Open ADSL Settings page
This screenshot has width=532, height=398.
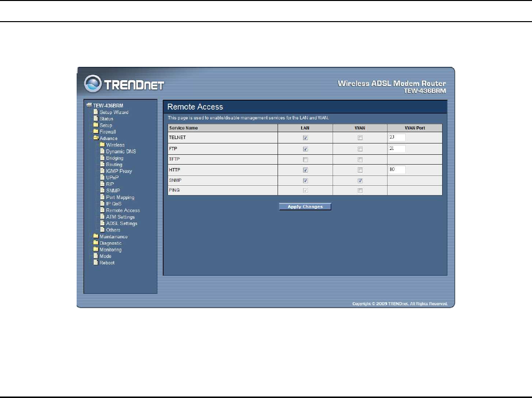pyautogui.click(x=121, y=223)
